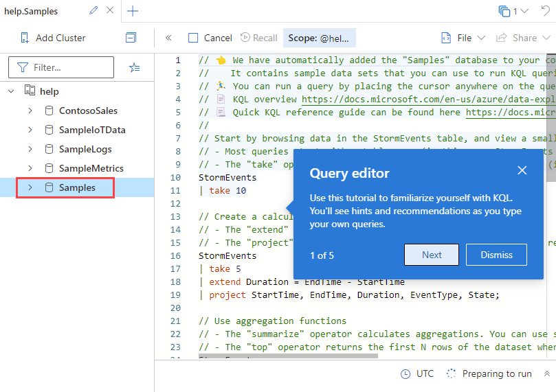Screen dimensions: 556x392
Task: Click the File document icon
Action: click(x=446, y=38)
